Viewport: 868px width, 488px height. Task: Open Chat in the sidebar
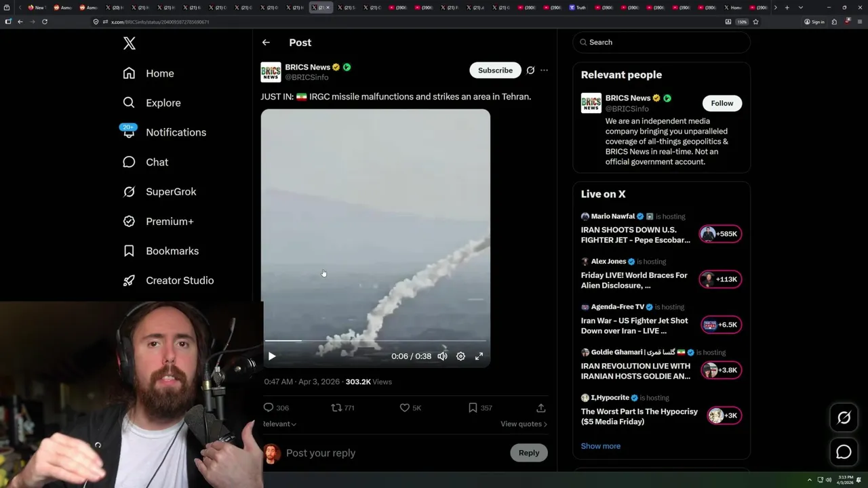coord(145,162)
